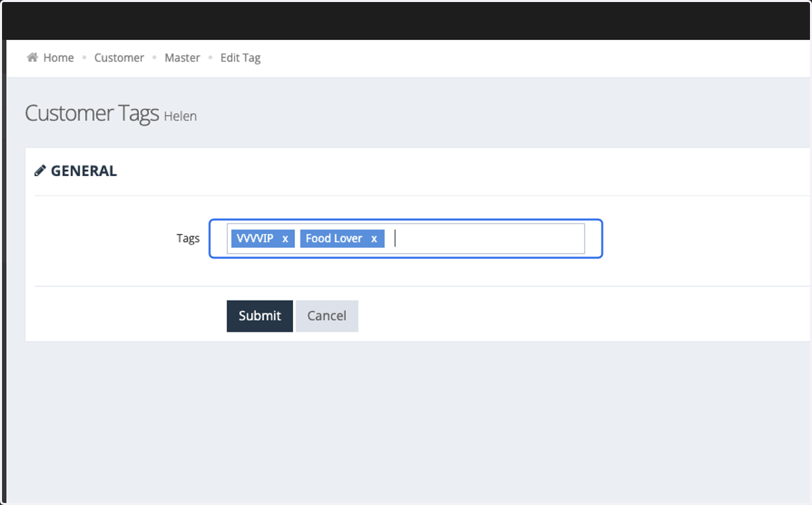This screenshot has height=505, width=812.
Task: Click the Helen customer name subtitle
Action: pyautogui.click(x=180, y=116)
